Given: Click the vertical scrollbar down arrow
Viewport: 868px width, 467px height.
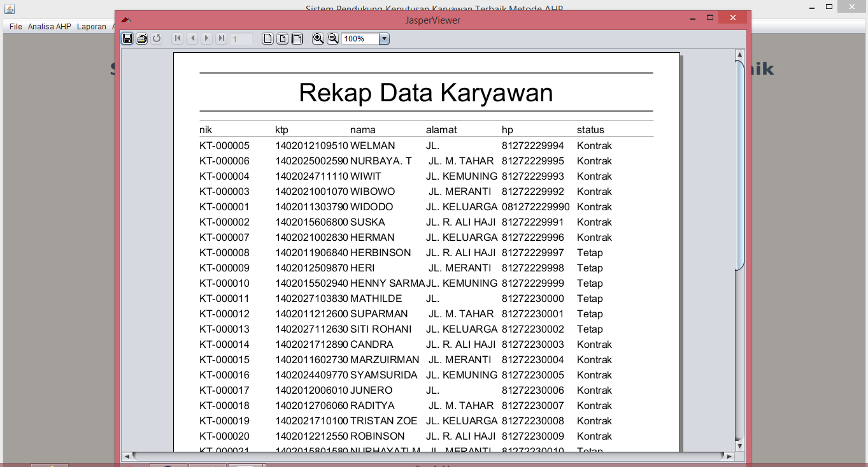Looking at the screenshot, I should [x=739, y=446].
